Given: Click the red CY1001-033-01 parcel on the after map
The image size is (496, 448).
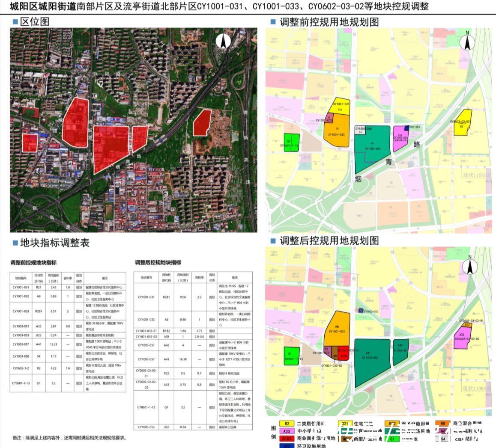Looking at the screenshot, I should click(343, 353).
